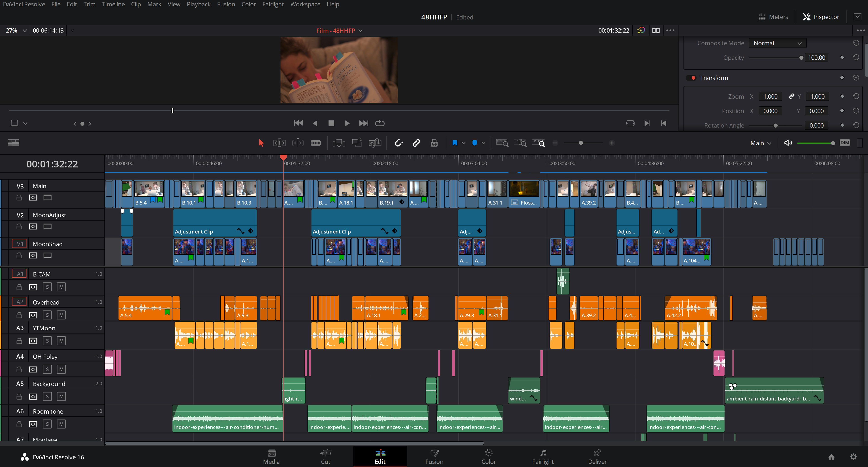Solo the YTMoon audio track
This screenshot has width=868, height=467.
(x=47, y=341)
